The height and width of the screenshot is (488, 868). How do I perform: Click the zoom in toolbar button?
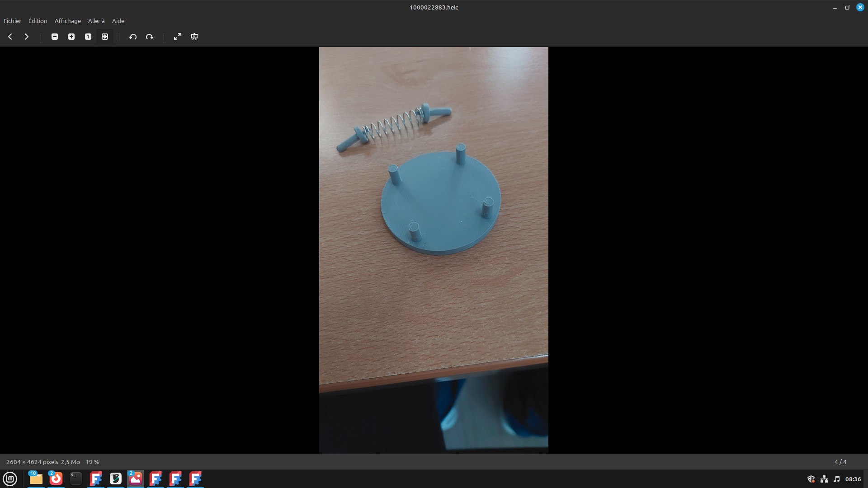pos(71,37)
